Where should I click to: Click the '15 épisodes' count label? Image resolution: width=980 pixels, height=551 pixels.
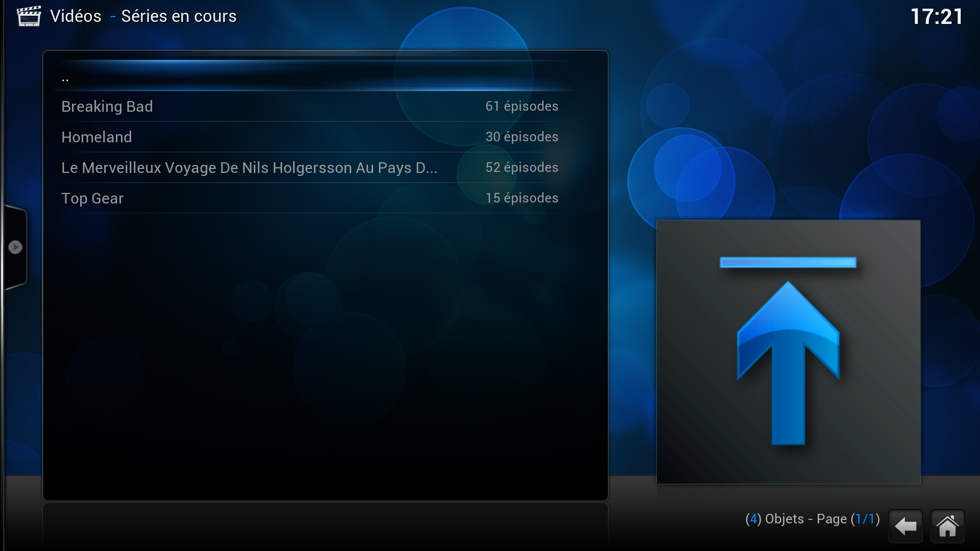coord(522,198)
